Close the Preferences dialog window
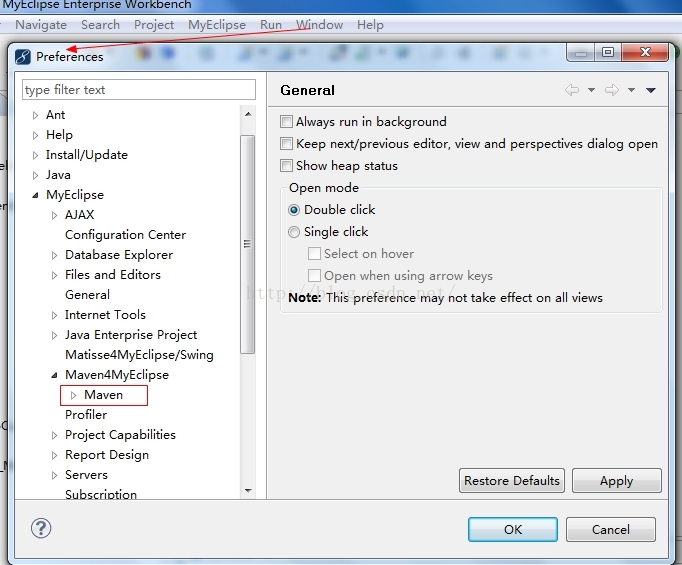682x565 pixels. point(645,53)
